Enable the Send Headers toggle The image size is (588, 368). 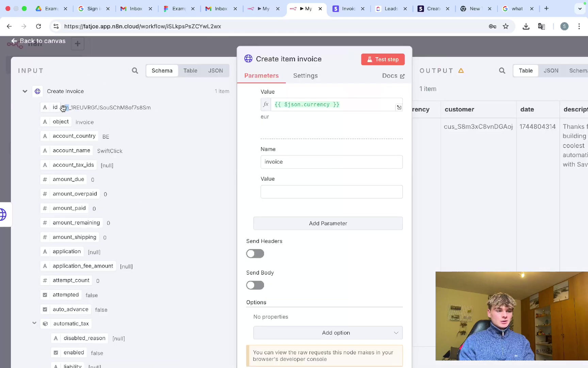click(255, 254)
